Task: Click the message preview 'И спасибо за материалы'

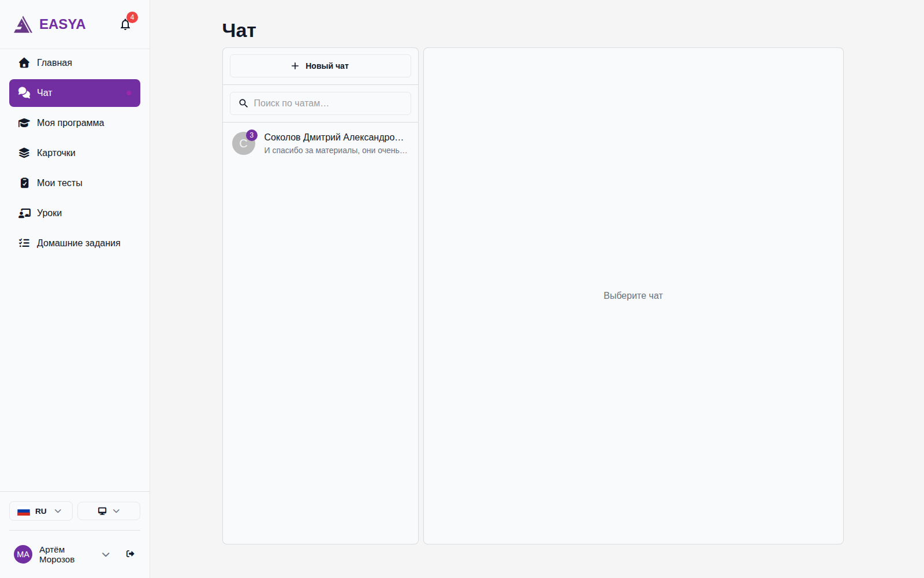Action: point(336,150)
